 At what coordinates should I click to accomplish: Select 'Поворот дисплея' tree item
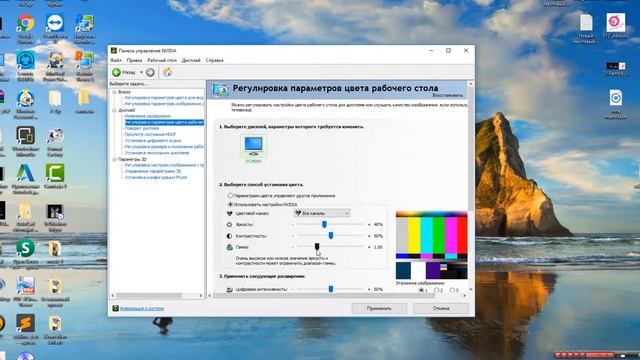pyautogui.click(x=142, y=128)
